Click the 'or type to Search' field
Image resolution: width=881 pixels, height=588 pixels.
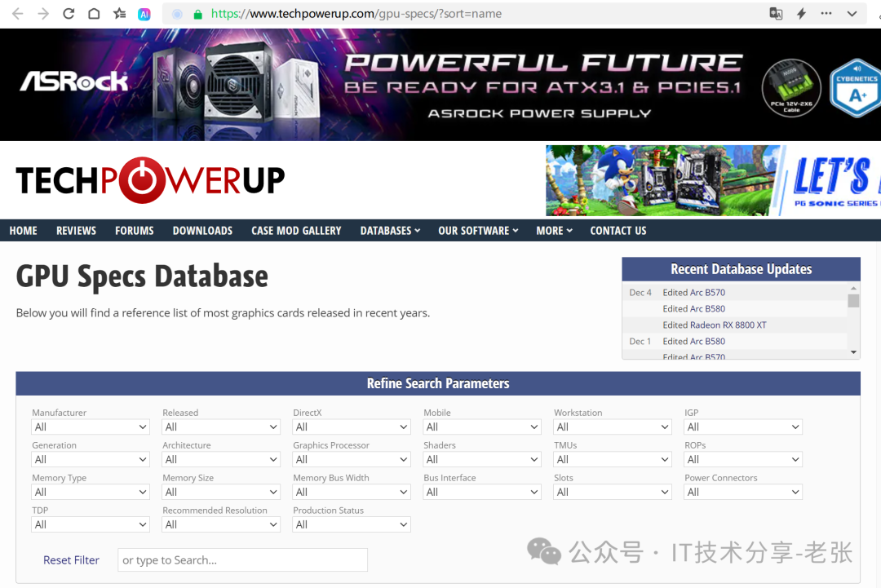[242, 560]
